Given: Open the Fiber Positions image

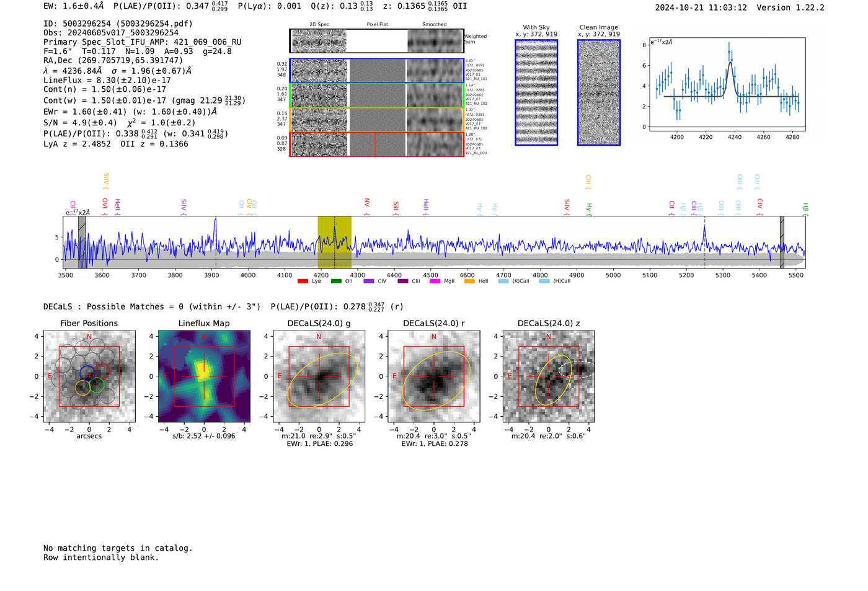Looking at the screenshot, I should point(89,376).
